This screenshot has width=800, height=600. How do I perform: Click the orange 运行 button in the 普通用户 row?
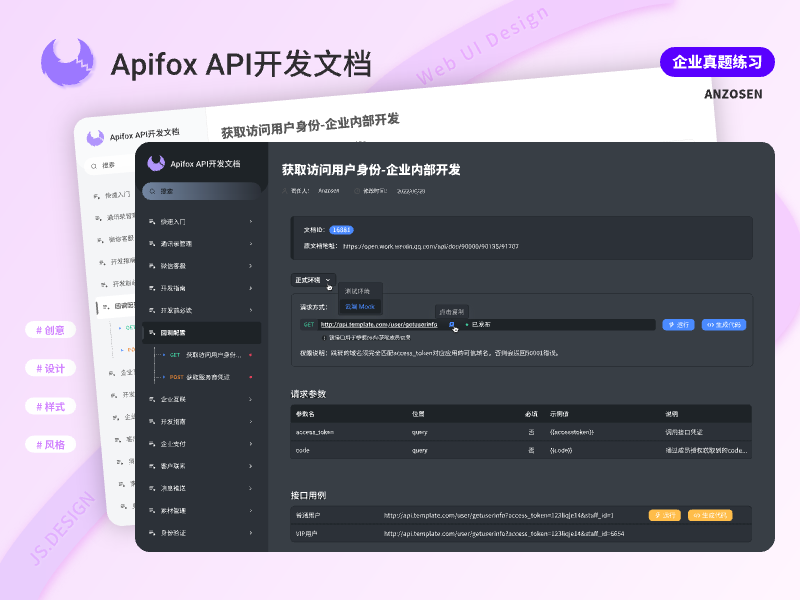[665, 515]
